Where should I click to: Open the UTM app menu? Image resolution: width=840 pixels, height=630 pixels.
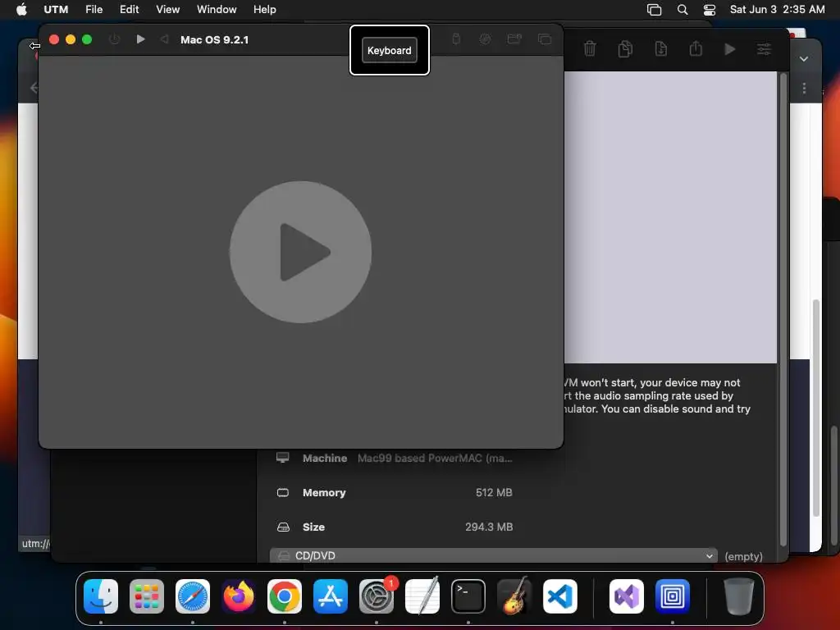56,9
